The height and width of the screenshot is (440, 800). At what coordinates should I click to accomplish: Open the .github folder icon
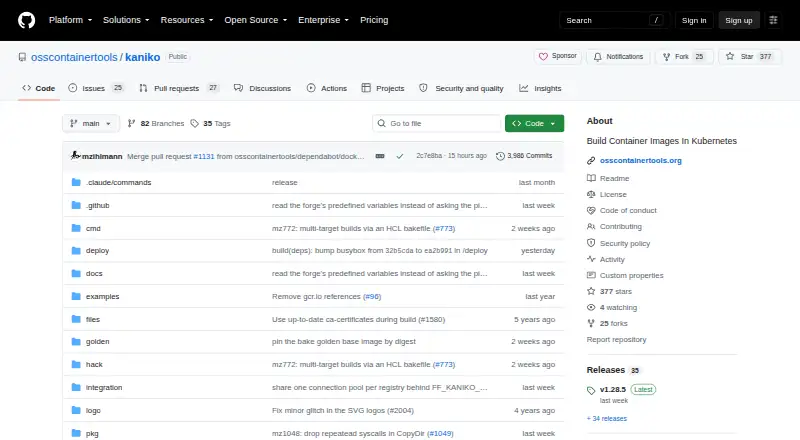coord(76,205)
